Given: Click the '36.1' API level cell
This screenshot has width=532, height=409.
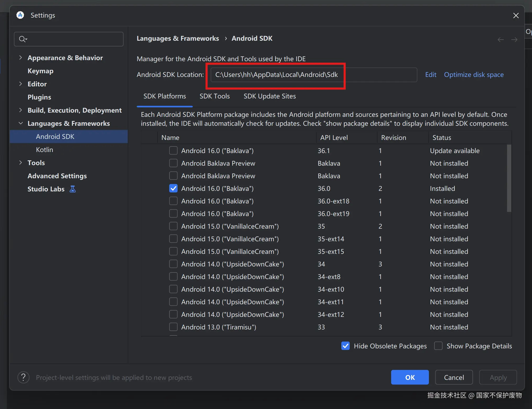Looking at the screenshot, I should pos(324,151).
